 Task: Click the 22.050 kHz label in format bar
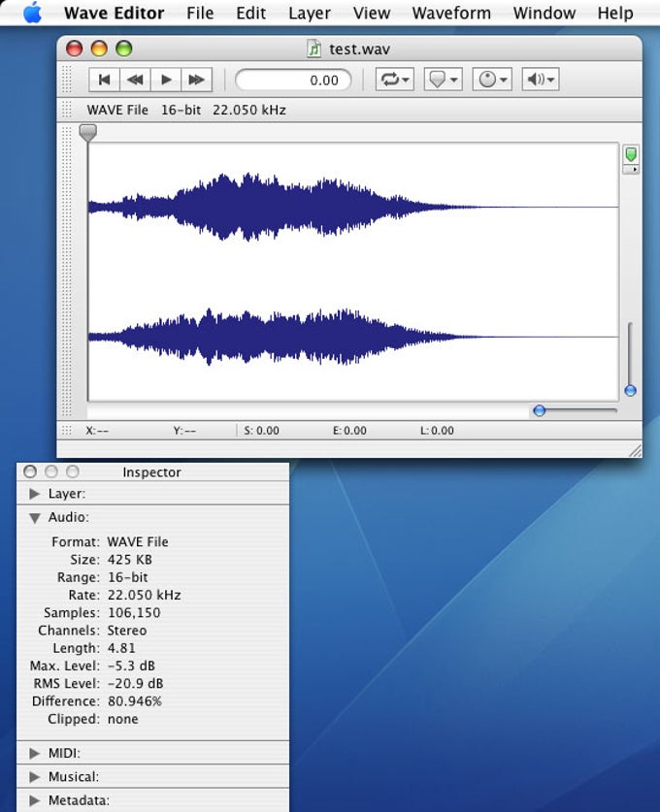[x=249, y=110]
